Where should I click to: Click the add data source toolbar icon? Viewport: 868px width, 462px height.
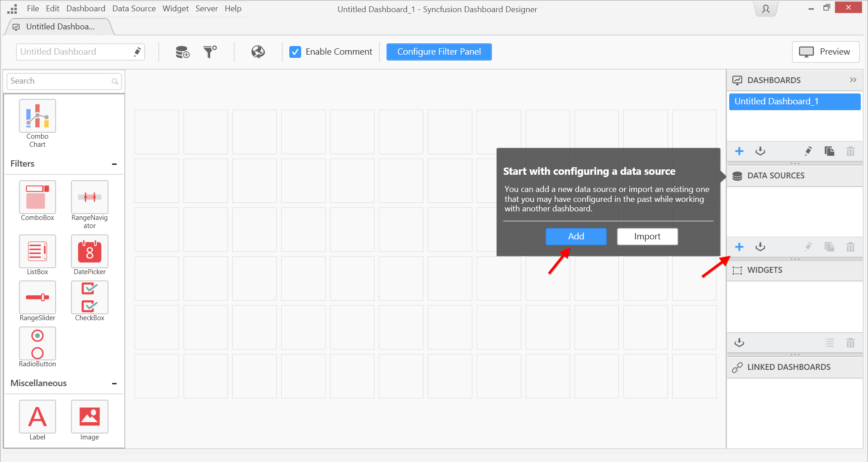(182, 52)
